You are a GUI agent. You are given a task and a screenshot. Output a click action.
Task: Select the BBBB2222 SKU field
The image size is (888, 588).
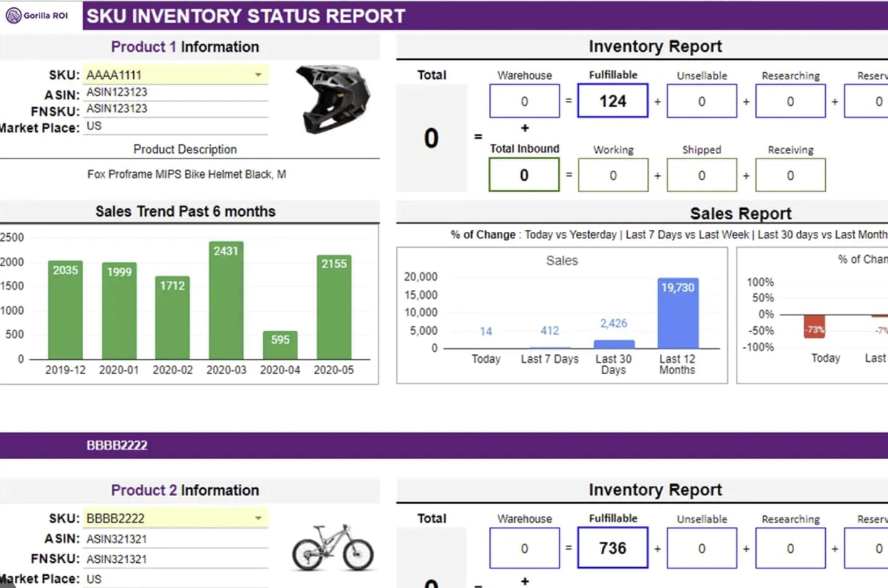click(176, 518)
